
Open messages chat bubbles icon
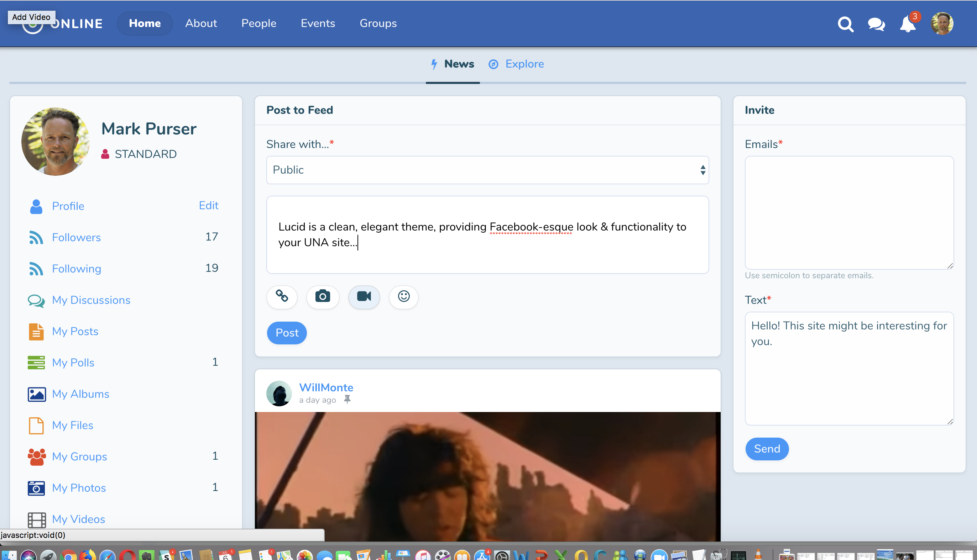[x=876, y=24]
